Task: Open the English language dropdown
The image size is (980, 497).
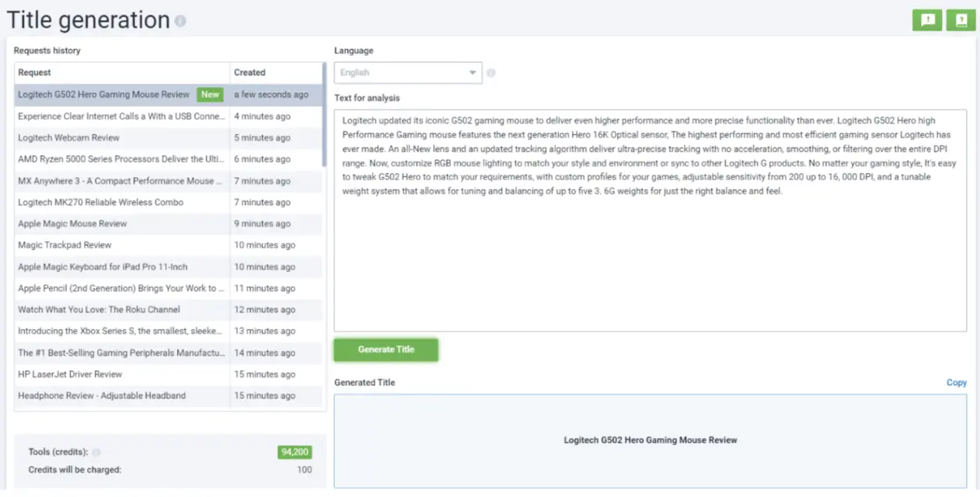Action: pos(408,73)
